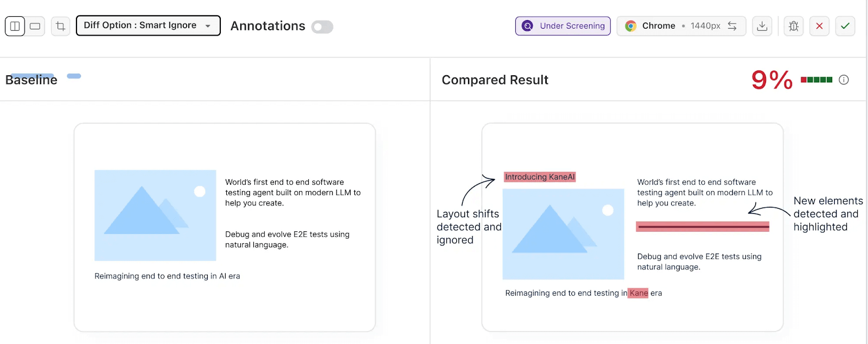
Task: Click the Chrome browser icon
Action: coord(630,25)
